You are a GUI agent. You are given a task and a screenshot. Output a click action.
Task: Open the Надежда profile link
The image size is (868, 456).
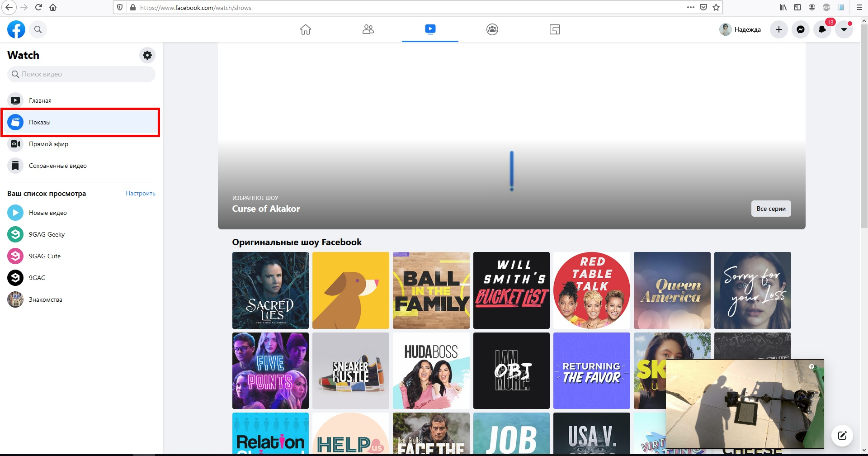tap(740, 29)
